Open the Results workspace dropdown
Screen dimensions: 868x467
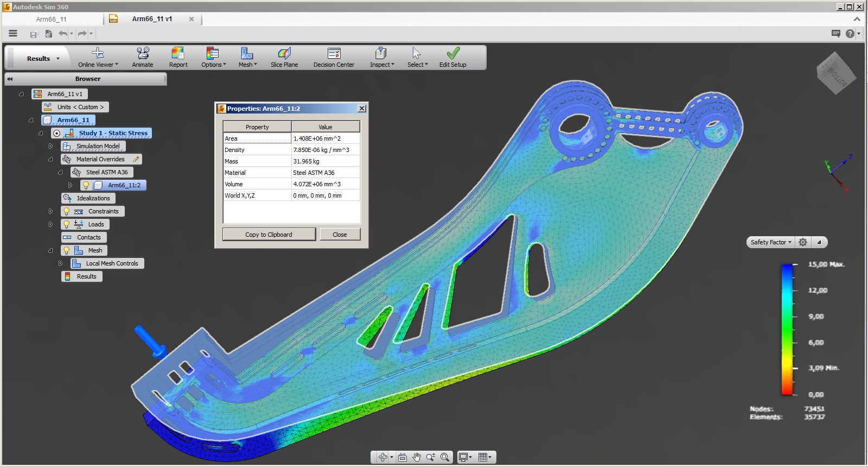click(x=43, y=58)
